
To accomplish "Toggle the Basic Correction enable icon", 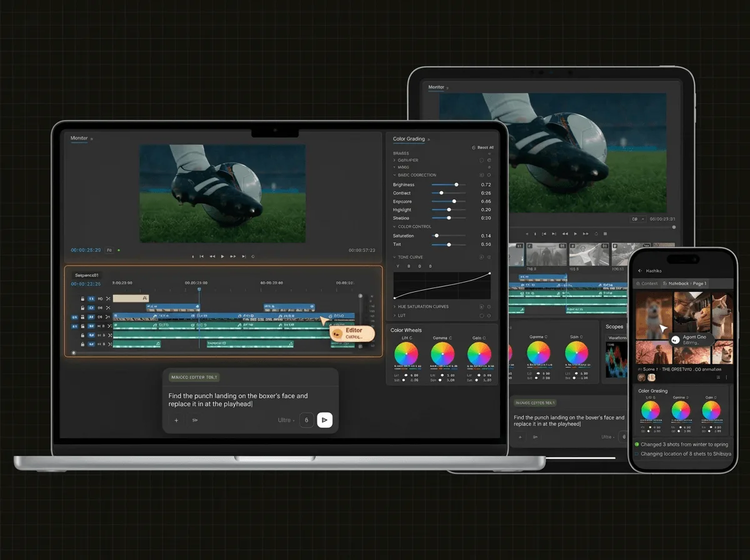I will tap(481, 175).
